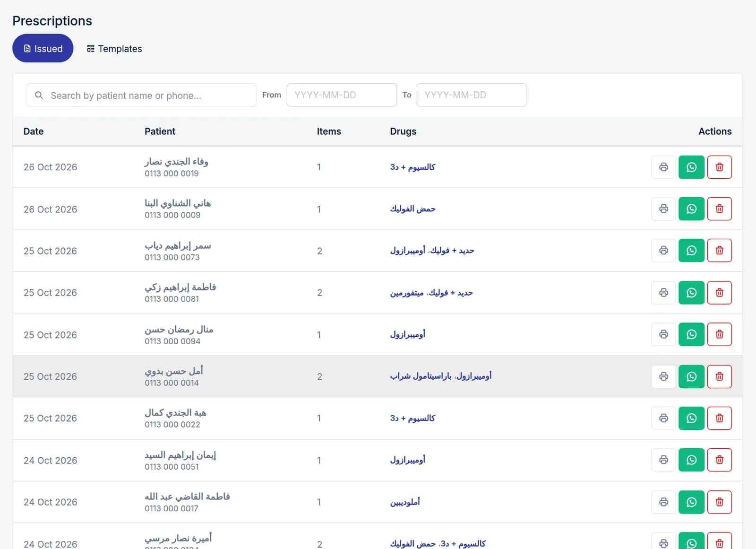756x549 pixels.
Task: Send WhatsApp to 0113 000 0051
Action: (691, 460)
